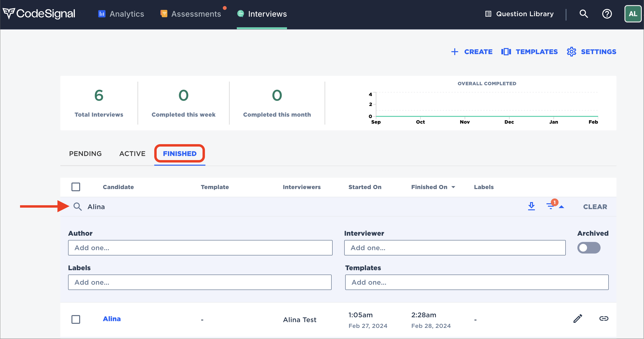The width and height of the screenshot is (644, 339).
Task: Click the AL user avatar
Action: point(632,14)
